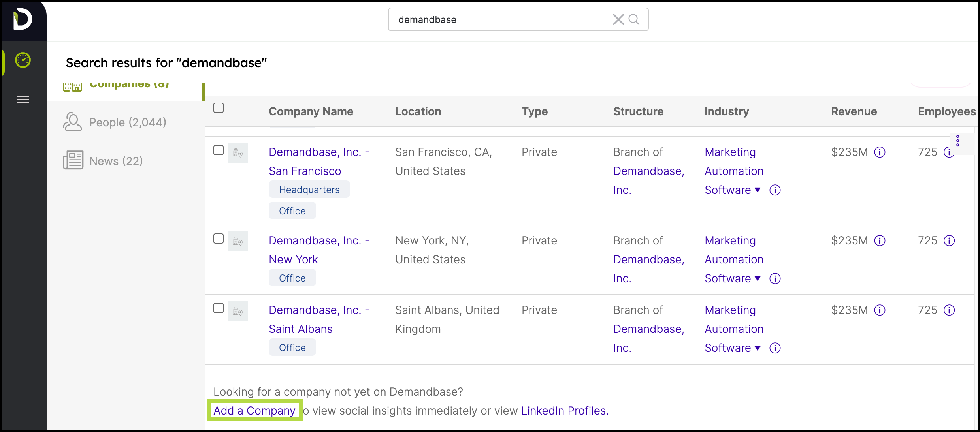
Task: Click the Revenue column header
Action: click(x=854, y=111)
